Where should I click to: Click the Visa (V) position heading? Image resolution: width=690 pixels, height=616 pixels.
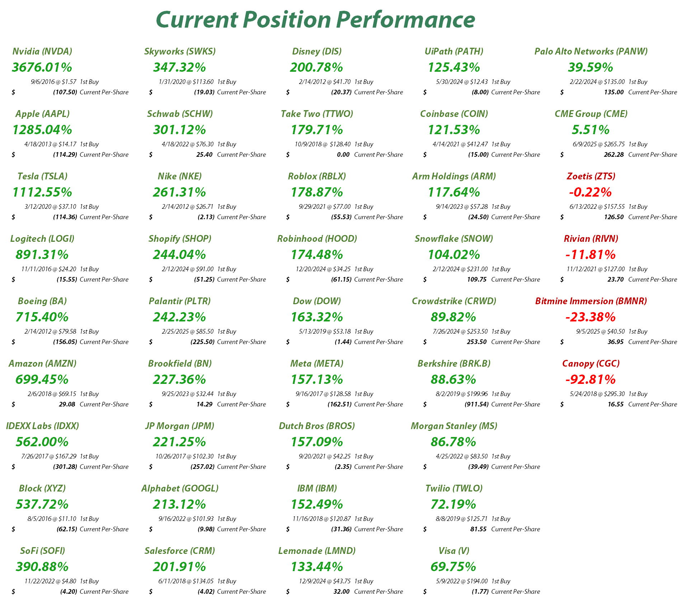(454, 551)
